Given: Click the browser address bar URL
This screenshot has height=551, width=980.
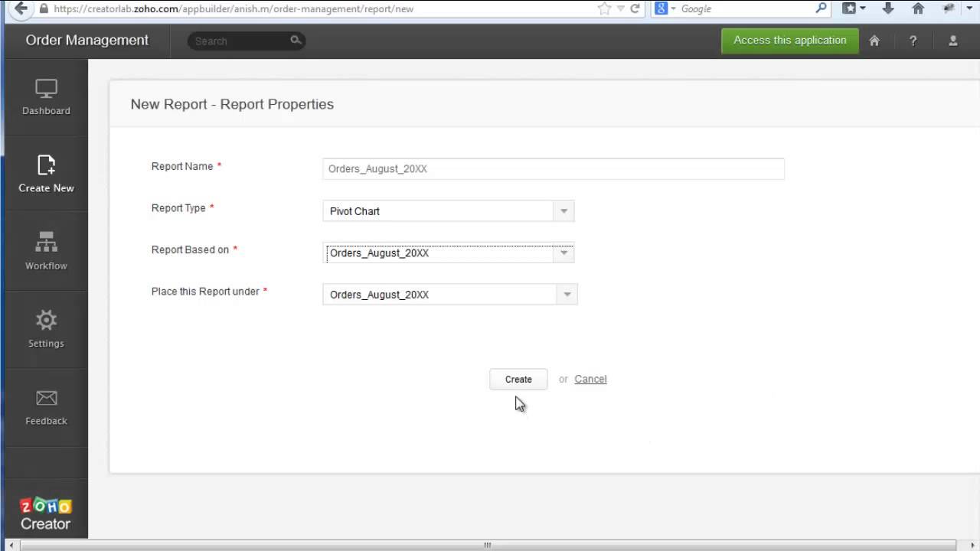Looking at the screenshot, I should click(x=234, y=9).
